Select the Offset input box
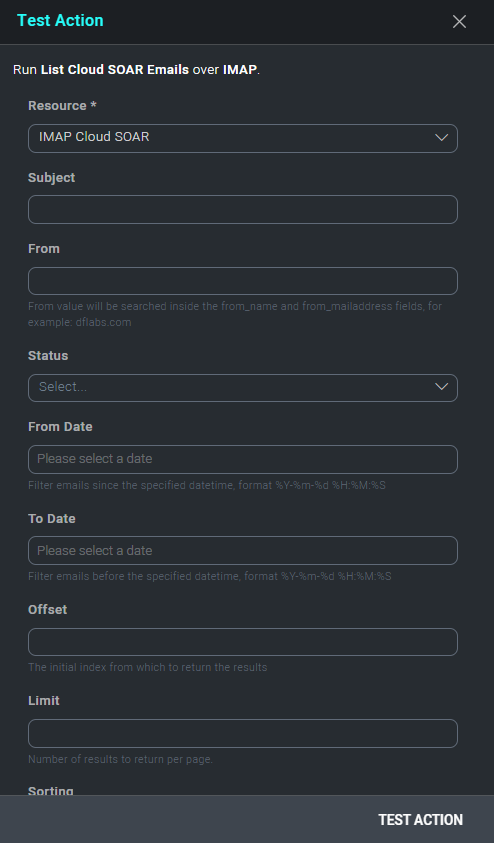 pos(242,642)
